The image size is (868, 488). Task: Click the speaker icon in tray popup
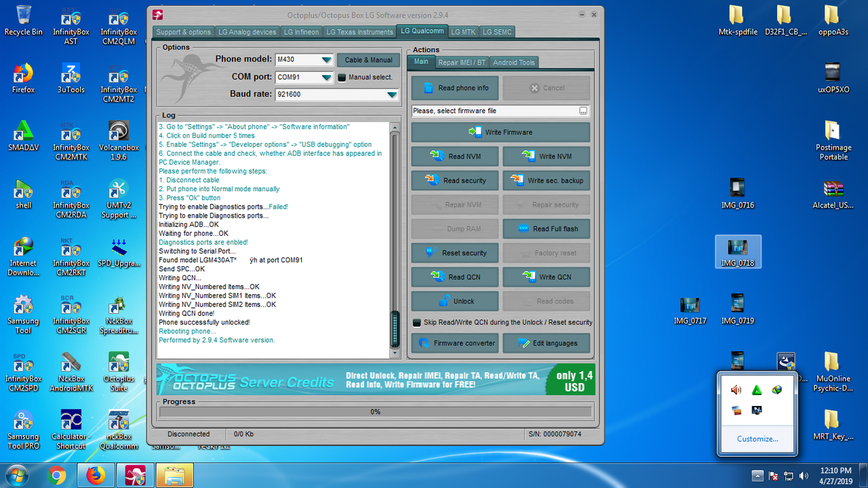point(736,390)
